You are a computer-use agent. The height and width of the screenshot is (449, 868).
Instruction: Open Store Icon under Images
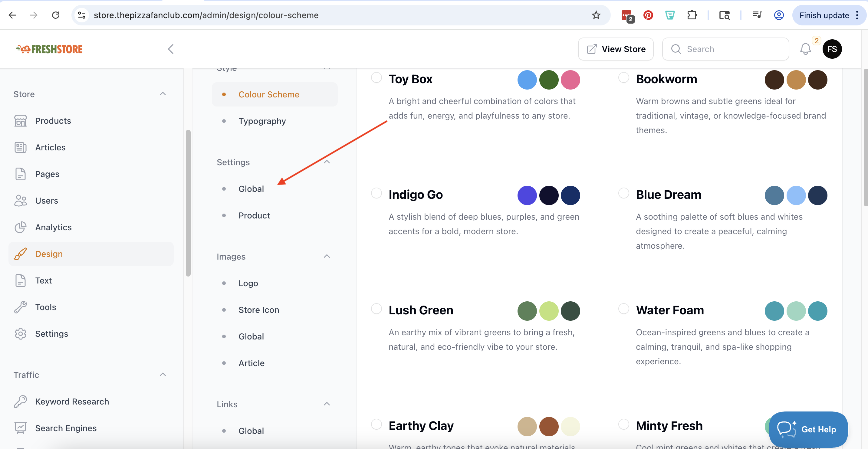click(x=258, y=310)
